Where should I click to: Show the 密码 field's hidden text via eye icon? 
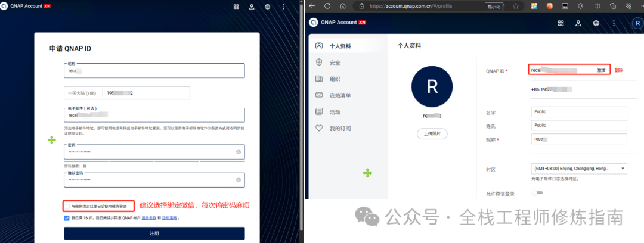(238, 152)
